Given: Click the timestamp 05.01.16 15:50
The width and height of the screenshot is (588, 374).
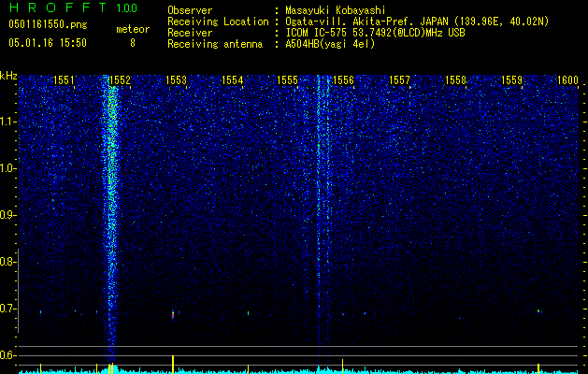Looking at the screenshot, I should coord(48,43).
